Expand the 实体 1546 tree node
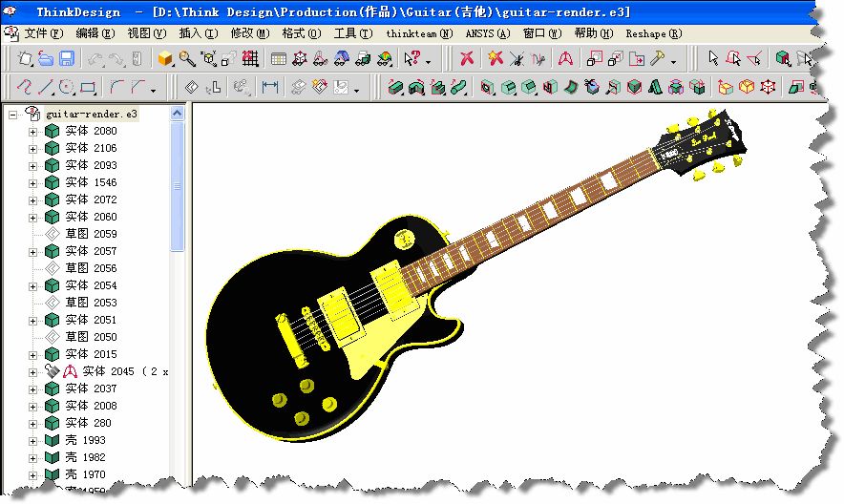The image size is (844, 504). [32, 183]
